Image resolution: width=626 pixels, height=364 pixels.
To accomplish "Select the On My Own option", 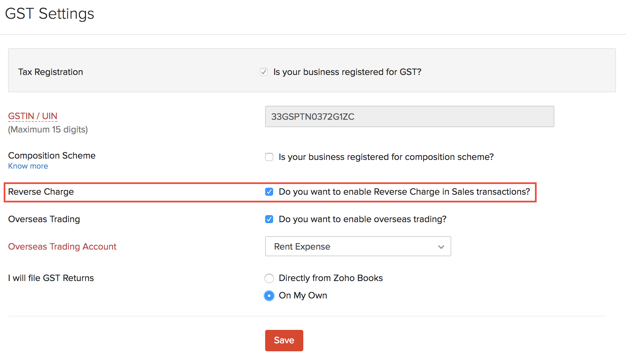I will pos(269,295).
